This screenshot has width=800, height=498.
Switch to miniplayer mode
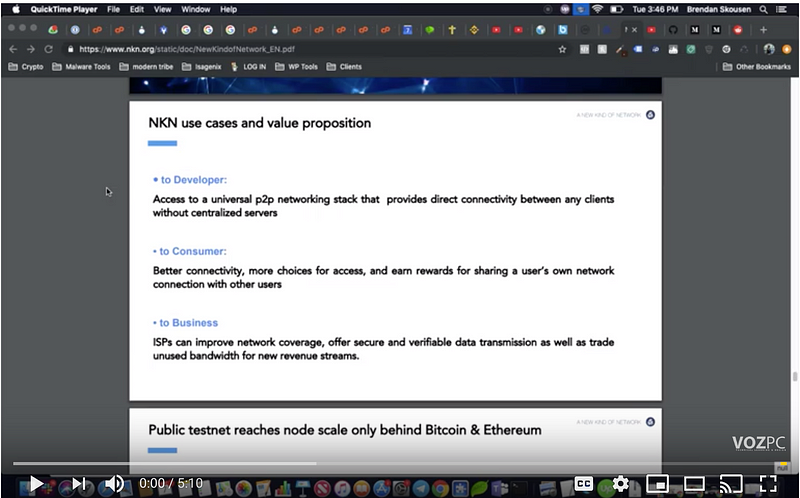tap(658, 483)
